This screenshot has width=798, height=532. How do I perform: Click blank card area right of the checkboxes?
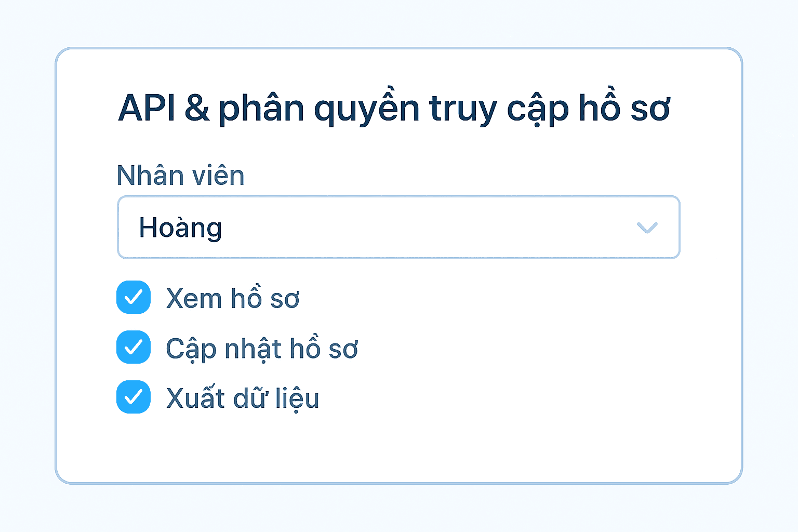(546, 348)
